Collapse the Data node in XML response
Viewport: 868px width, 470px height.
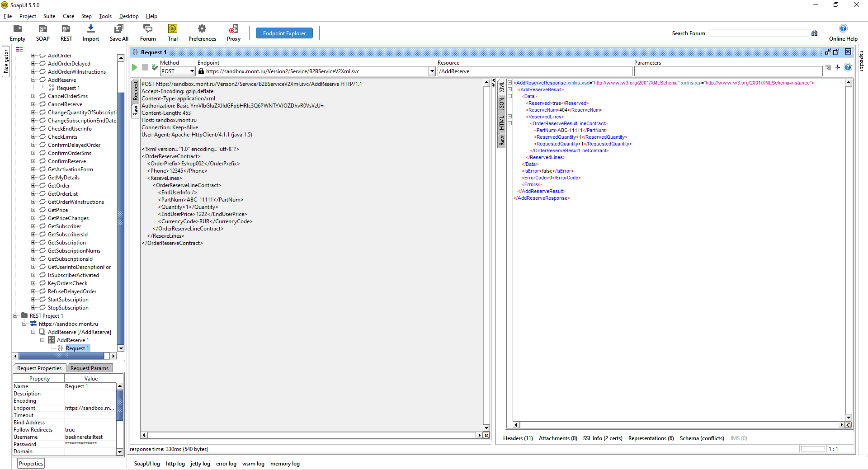pos(509,96)
